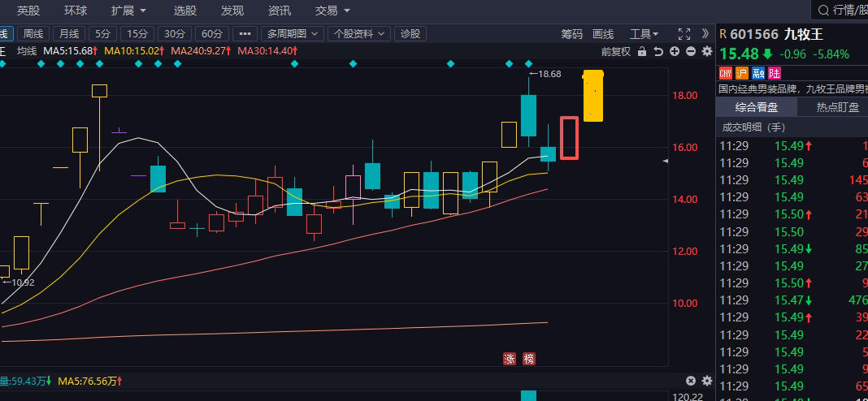Click the undo arrow on chart toolbar
Image resolution: width=868 pixels, height=401 pixels.
pyautogui.click(x=658, y=51)
